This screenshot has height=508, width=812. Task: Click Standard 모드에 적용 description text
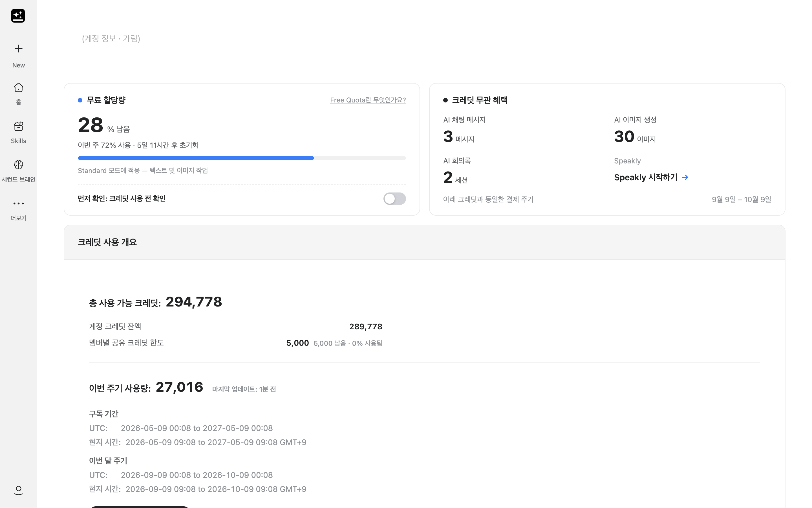[143, 171]
